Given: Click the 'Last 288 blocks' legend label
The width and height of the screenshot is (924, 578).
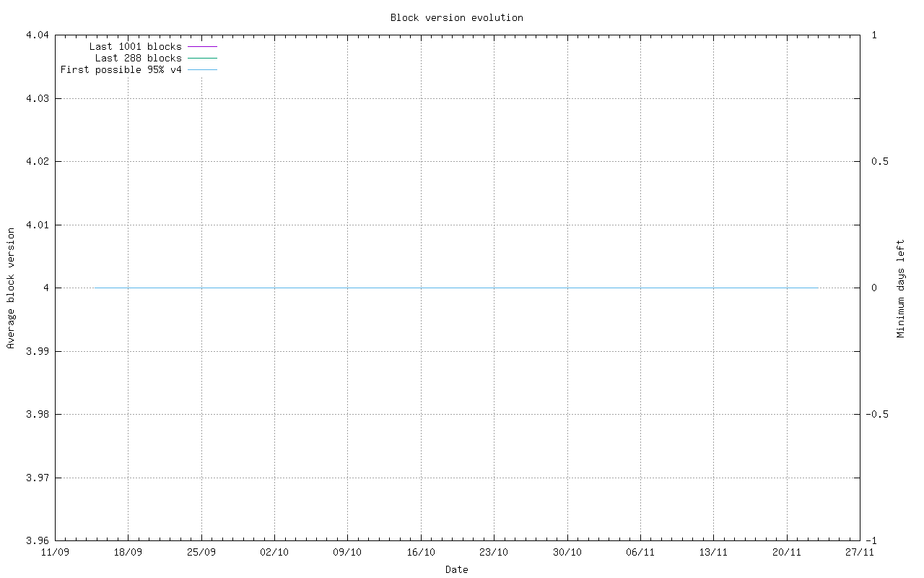Looking at the screenshot, I should [138, 58].
